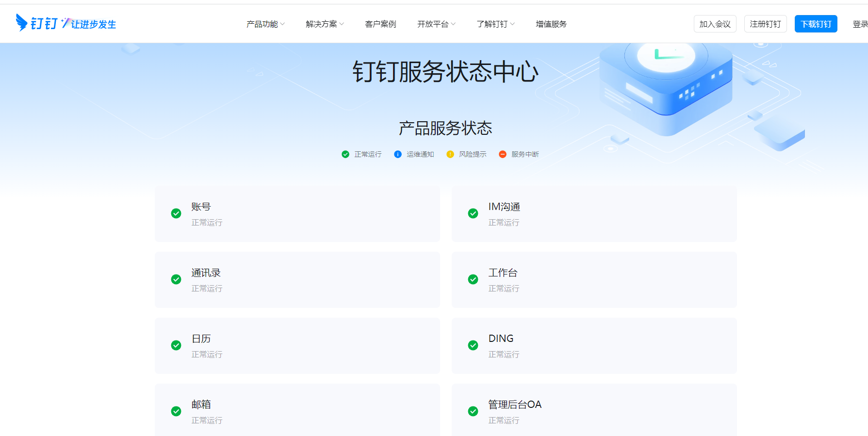Select the 工作台 service name
868x436 pixels.
[x=503, y=273]
